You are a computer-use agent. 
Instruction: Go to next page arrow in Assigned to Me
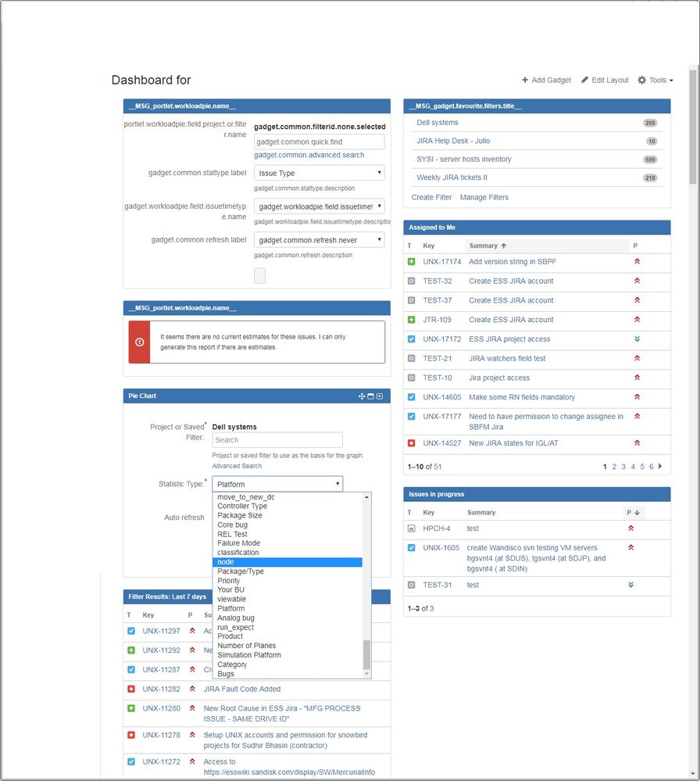point(660,466)
